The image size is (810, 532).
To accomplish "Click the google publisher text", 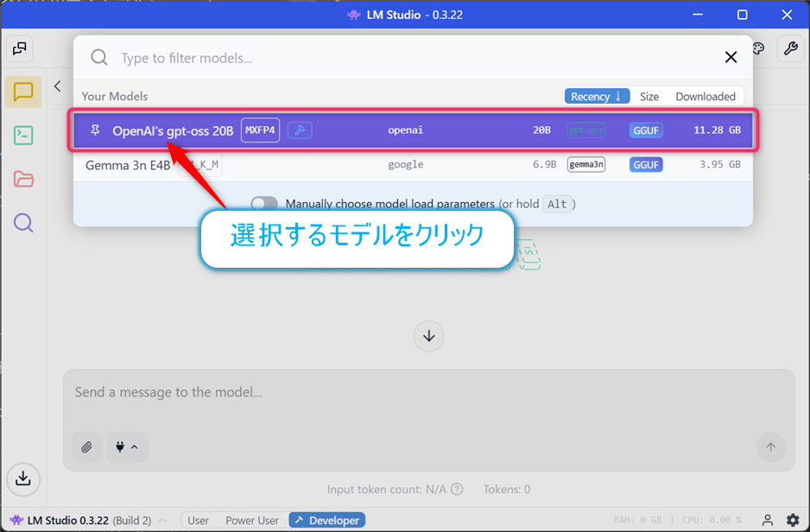I will [x=406, y=165].
